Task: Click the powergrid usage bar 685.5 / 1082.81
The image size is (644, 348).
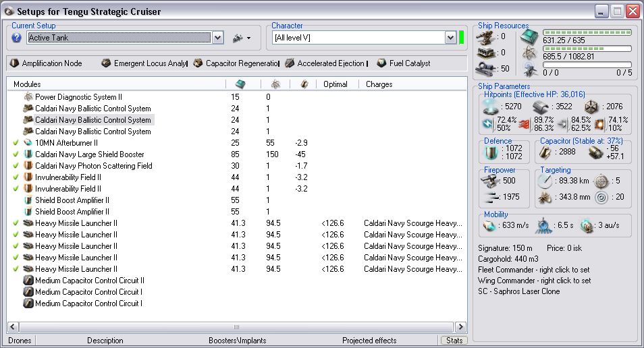Action: pyautogui.click(x=587, y=49)
